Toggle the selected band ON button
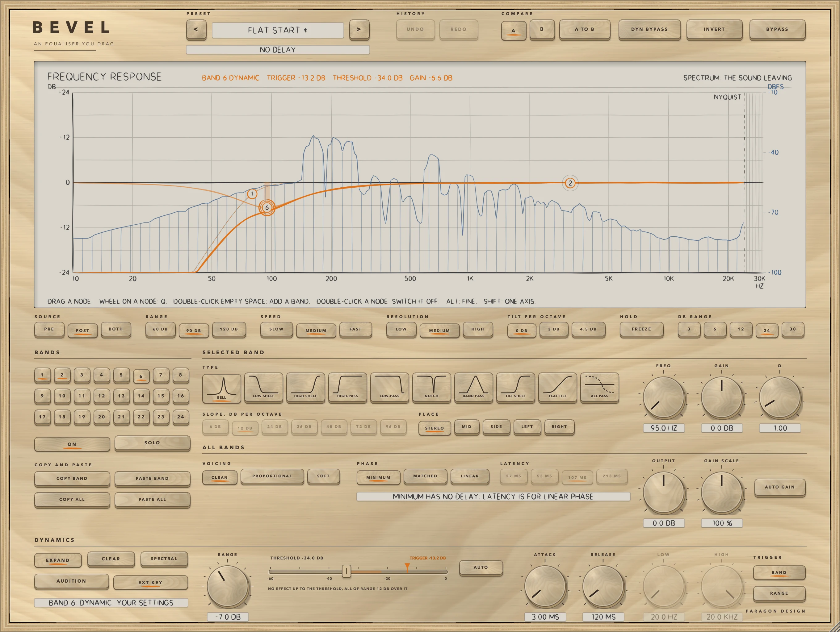This screenshot has width=840, height=632. pyautogui.click(x=72, y=444)
